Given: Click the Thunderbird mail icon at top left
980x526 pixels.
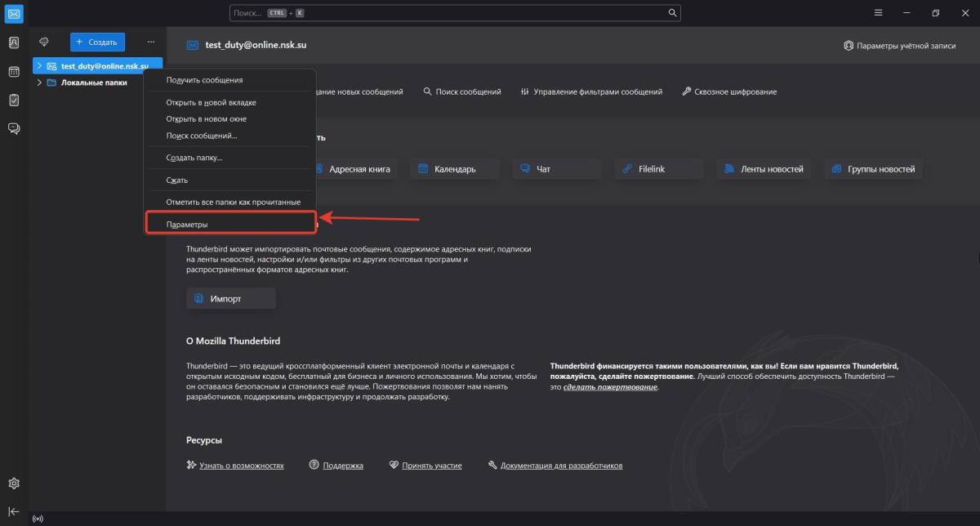Looking at the screenshot, I should pos(14,13).
